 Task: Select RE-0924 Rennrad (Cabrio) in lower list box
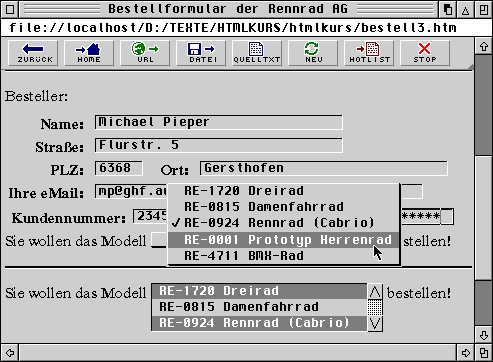click(259, 323)
